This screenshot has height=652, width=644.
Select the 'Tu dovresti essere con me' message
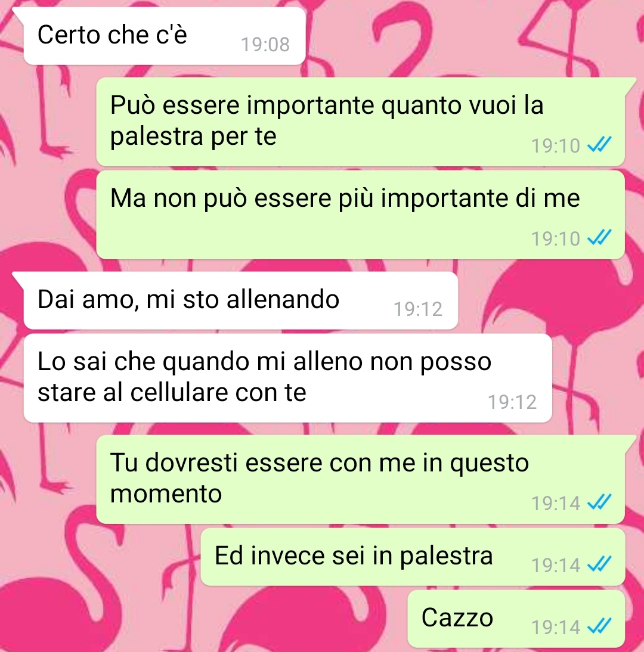(x=360, y=479)
